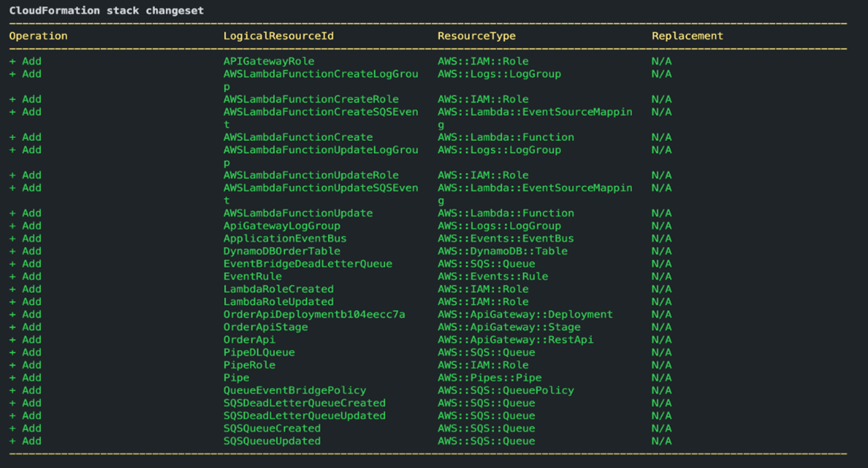Viewport: 868px width, 468px height.
Task: Click AWS::SQS::QueuePolicy resource type
Action: [506, 391]
